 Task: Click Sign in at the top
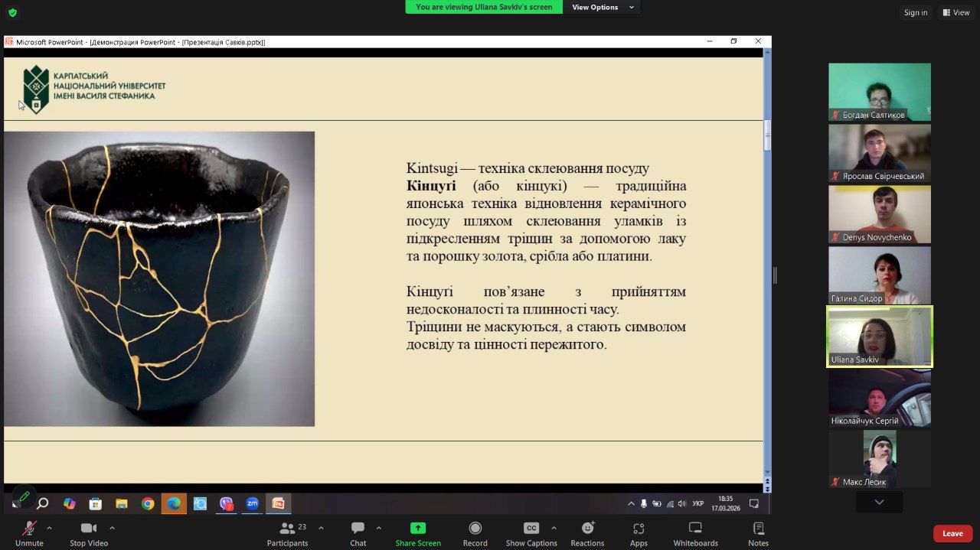(915, 12)
